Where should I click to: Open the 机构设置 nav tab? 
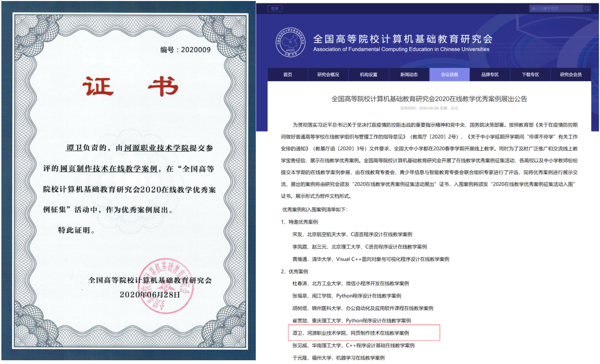pyautogui.click(x=368, y=74)
